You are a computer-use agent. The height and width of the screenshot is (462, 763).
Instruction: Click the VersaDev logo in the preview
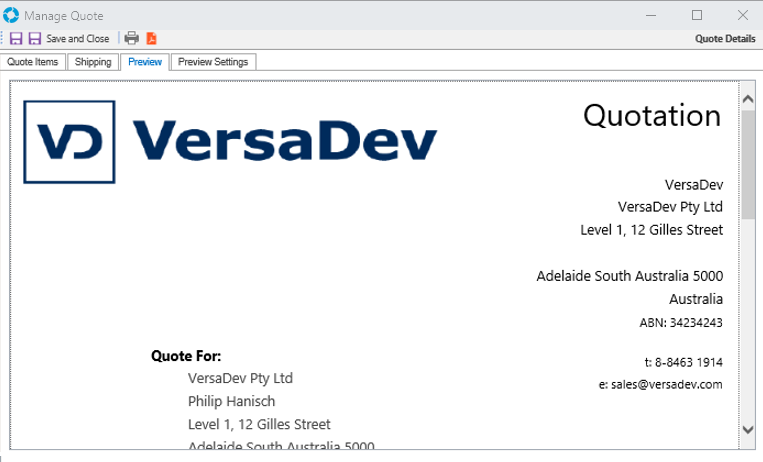(231, 142)
